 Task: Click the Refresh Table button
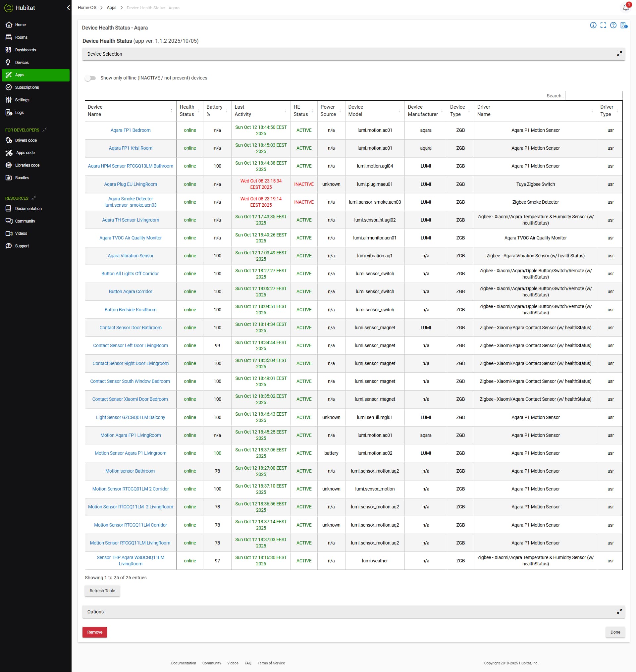102,590
